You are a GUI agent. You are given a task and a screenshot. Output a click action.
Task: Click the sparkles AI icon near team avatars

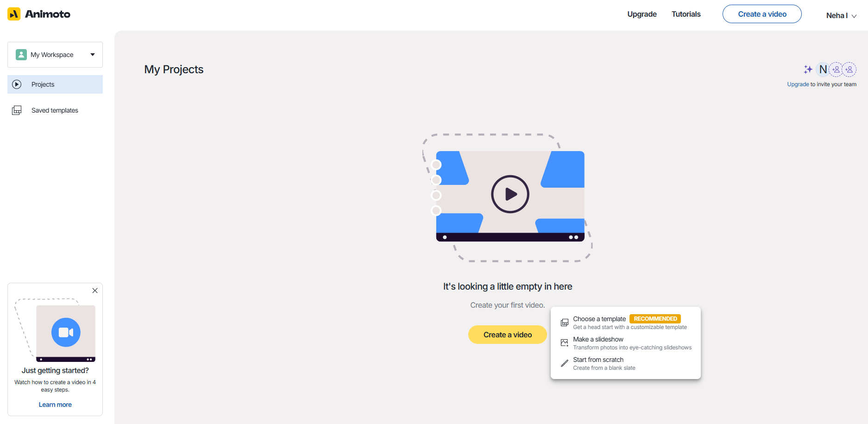tap(808, 69)
